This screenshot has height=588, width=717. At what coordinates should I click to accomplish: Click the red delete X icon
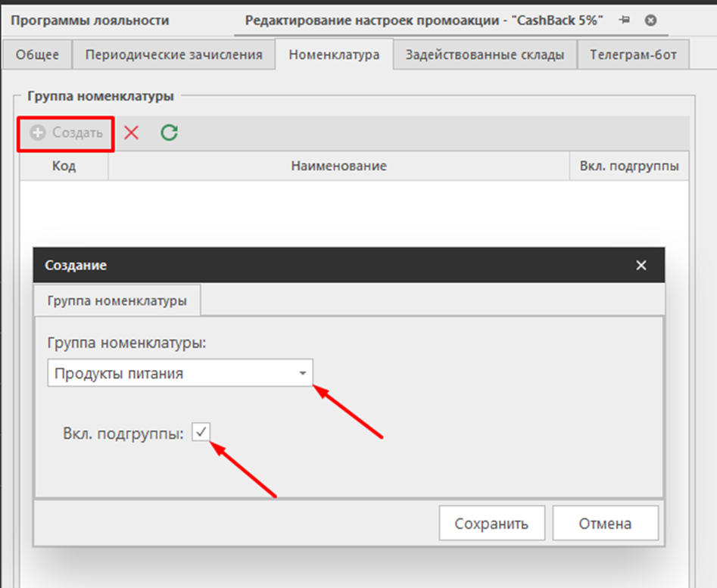coord(132,133)
